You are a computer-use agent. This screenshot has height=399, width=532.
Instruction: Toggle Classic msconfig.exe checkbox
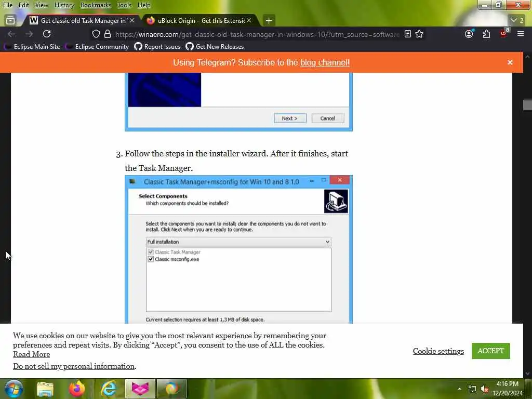point(151,259)
